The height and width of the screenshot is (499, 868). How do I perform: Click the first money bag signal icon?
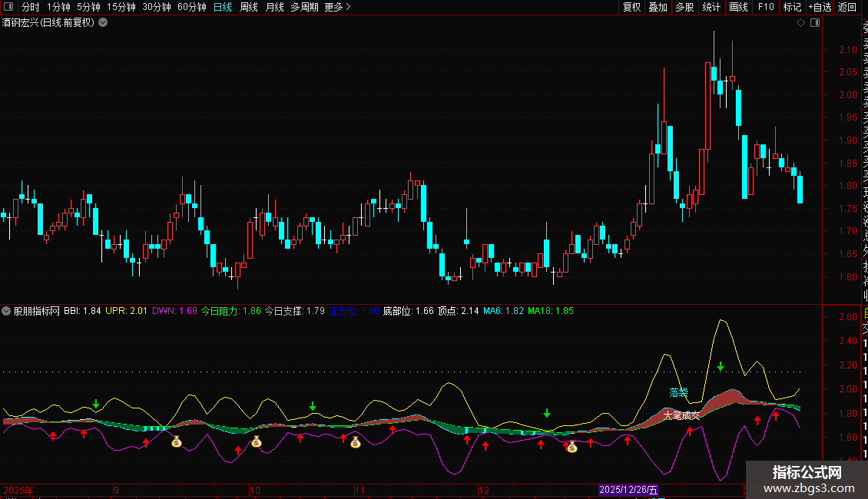177,441
